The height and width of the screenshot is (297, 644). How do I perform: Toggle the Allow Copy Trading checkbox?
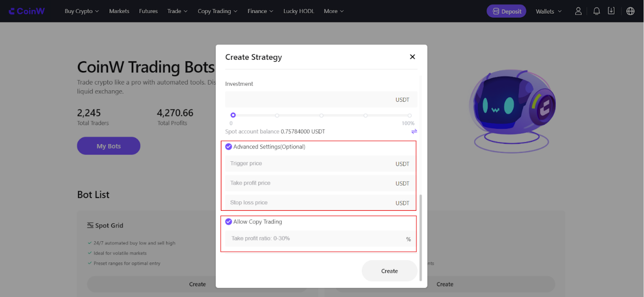click(x=229, y=221)
